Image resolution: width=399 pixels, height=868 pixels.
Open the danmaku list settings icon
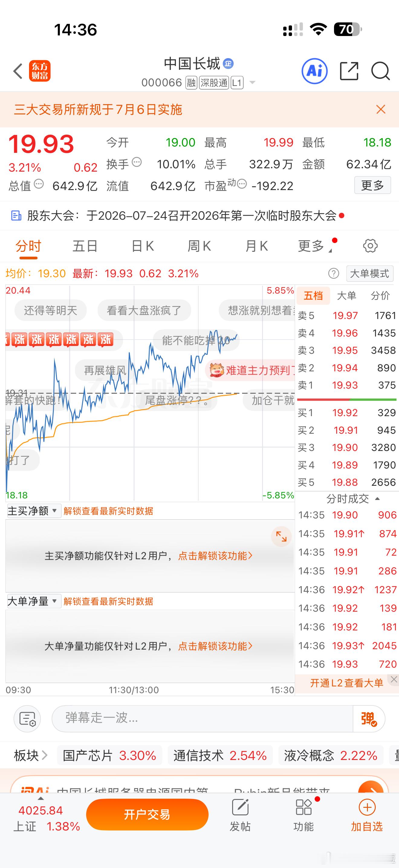[27, 719]
